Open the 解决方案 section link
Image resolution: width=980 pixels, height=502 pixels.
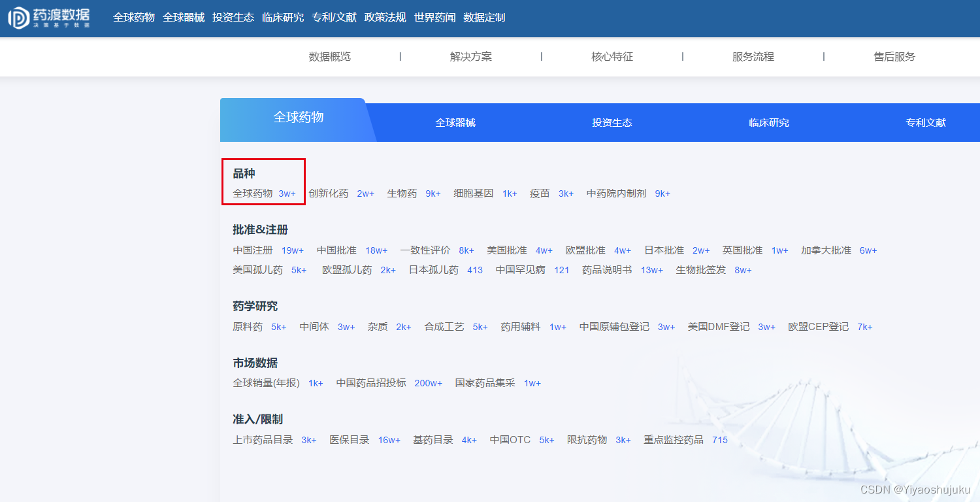tap(471, 57)
